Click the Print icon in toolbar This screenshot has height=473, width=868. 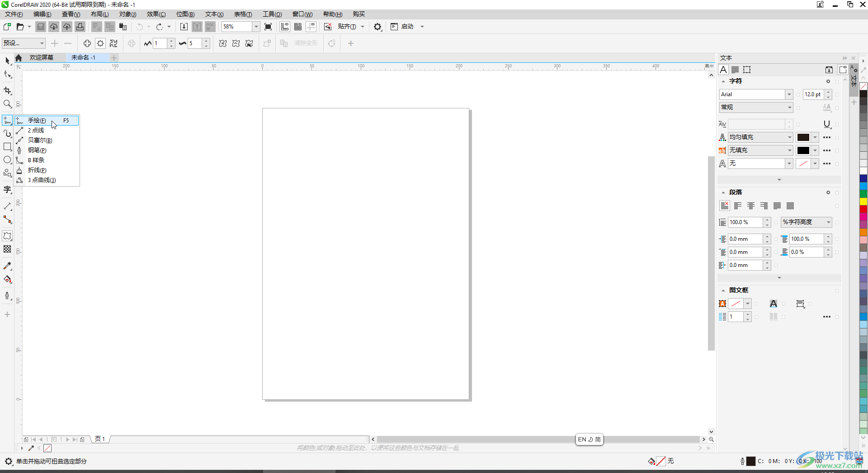(x=80, y=27)
